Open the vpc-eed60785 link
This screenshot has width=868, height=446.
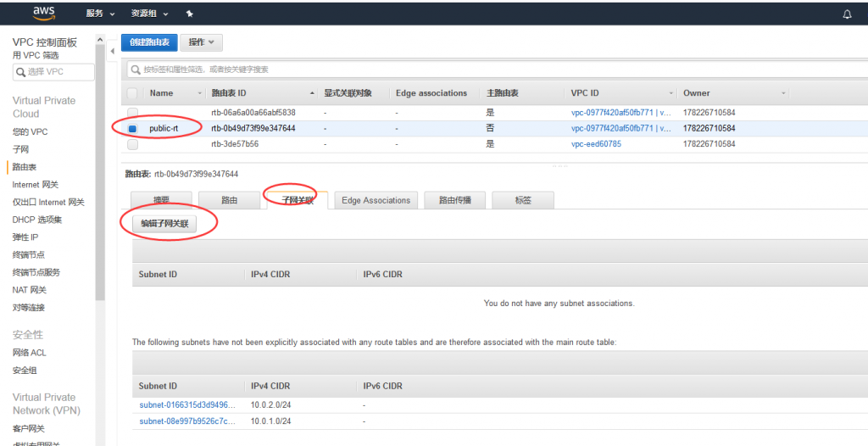click(596, 144)
